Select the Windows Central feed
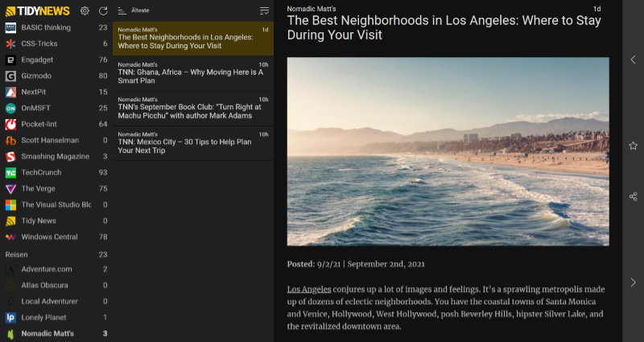Screen dimensions: 644x342 pyautogui.click(x=49, y=237)
